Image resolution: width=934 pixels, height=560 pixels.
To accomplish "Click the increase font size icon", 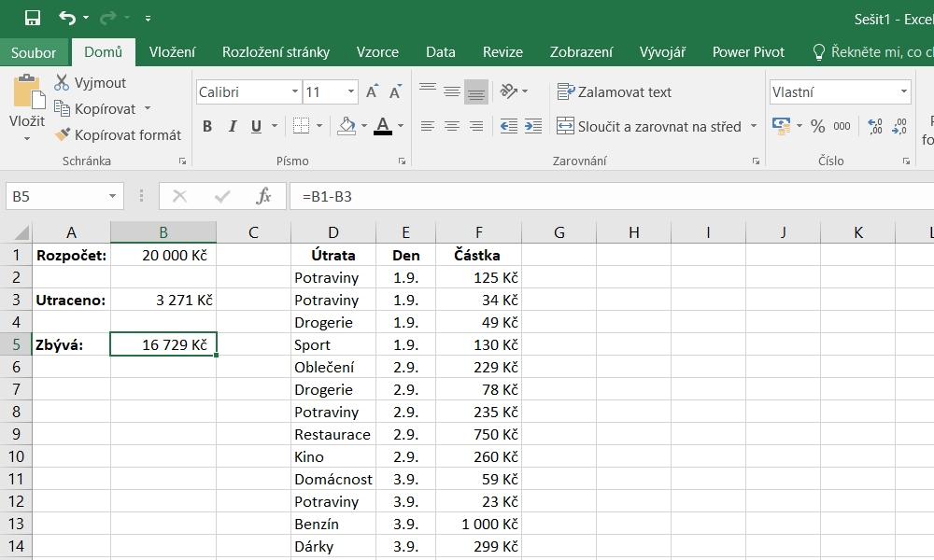I will 372,92.
